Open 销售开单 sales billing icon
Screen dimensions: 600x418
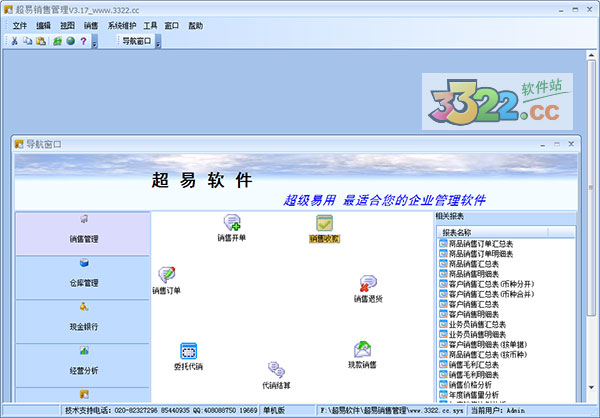pos(232,228)
